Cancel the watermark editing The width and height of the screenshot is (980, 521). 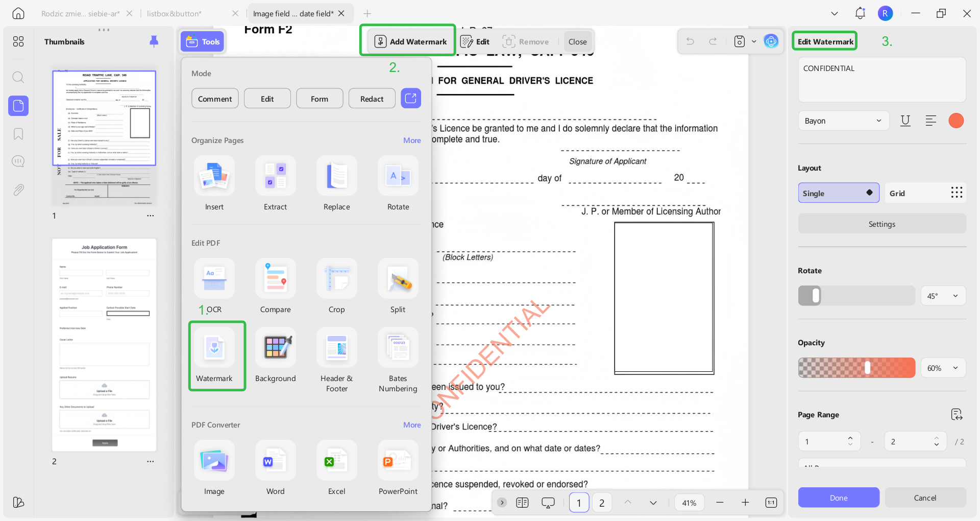click(x=925, y=498)
